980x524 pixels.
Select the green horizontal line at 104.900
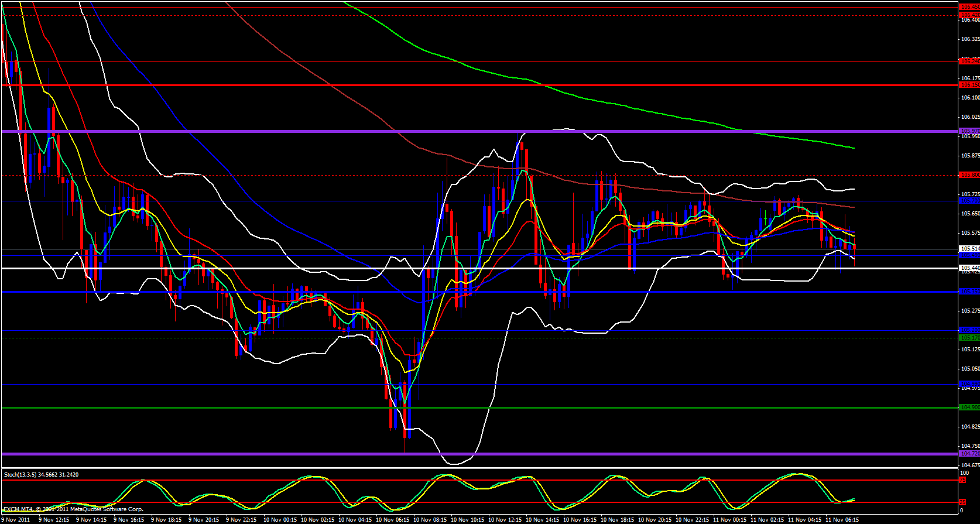pos(479,407)
